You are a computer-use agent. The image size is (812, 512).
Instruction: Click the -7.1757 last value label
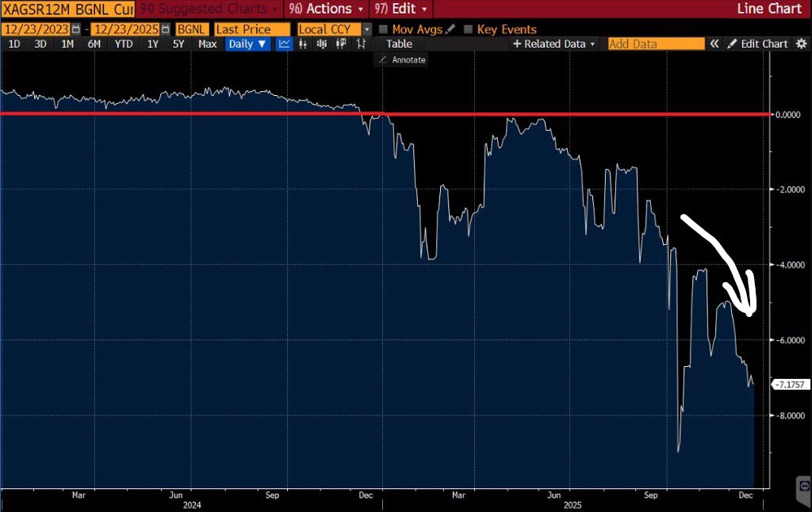791,384
